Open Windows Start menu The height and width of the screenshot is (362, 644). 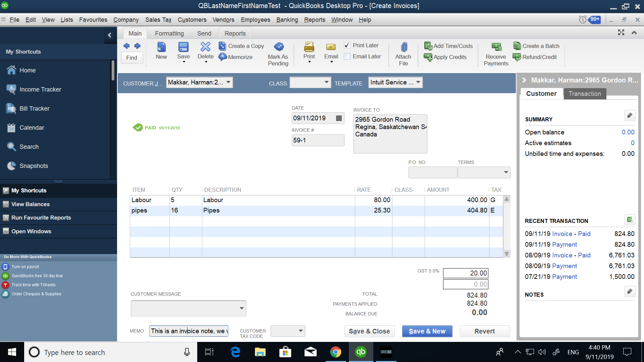tap(12, 352)
